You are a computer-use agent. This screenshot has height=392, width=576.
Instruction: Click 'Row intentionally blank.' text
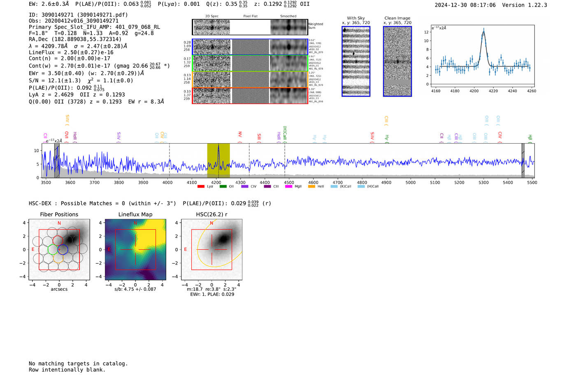click(67, 370)
